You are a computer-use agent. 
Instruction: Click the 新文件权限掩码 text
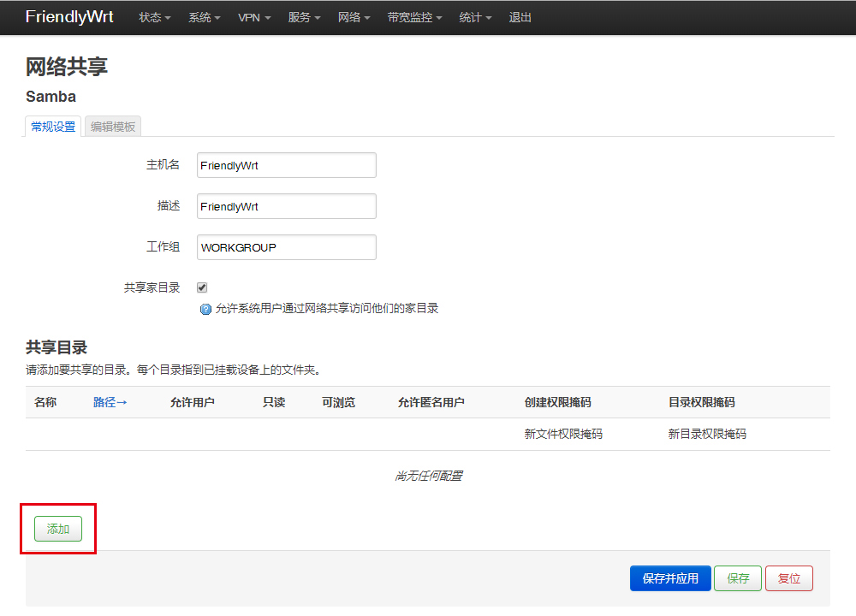563,435
